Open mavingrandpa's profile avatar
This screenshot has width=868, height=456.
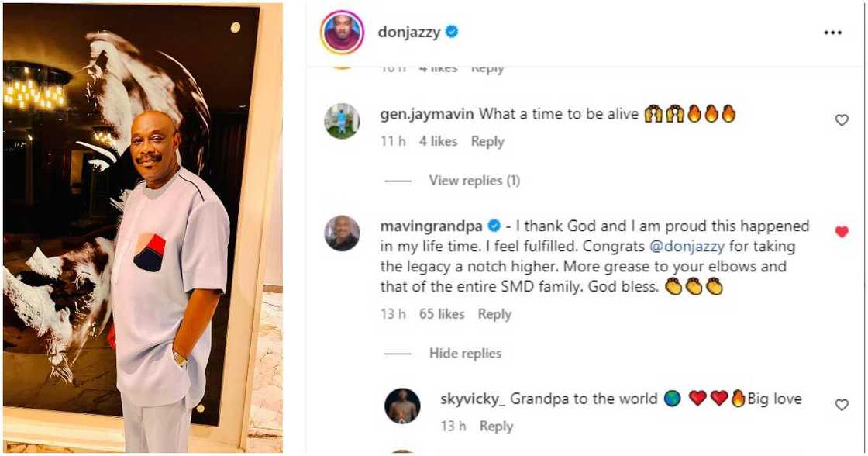coord(342,233)
